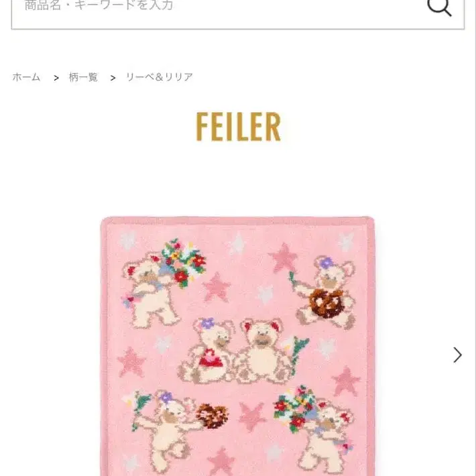The height and width of the screenshot is (476, 476).
Task: Click the pink star on the towel's left edge
Action: tap(132, 362)
